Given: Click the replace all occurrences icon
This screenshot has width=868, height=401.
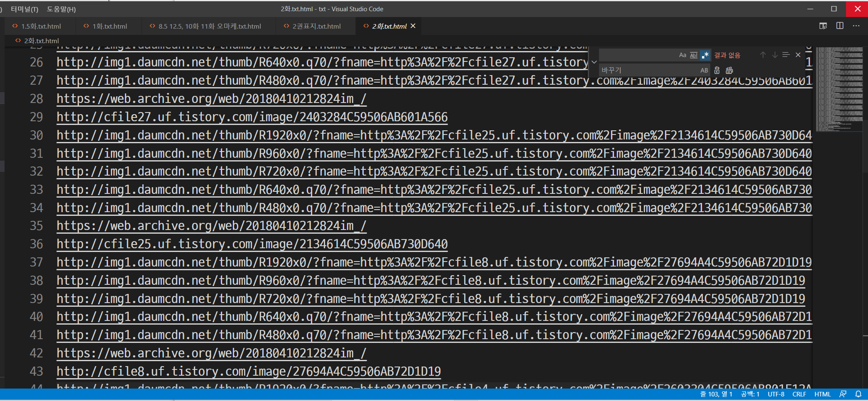Looking at the screenshot, I should pyautogui.click(x=729, y=70).
